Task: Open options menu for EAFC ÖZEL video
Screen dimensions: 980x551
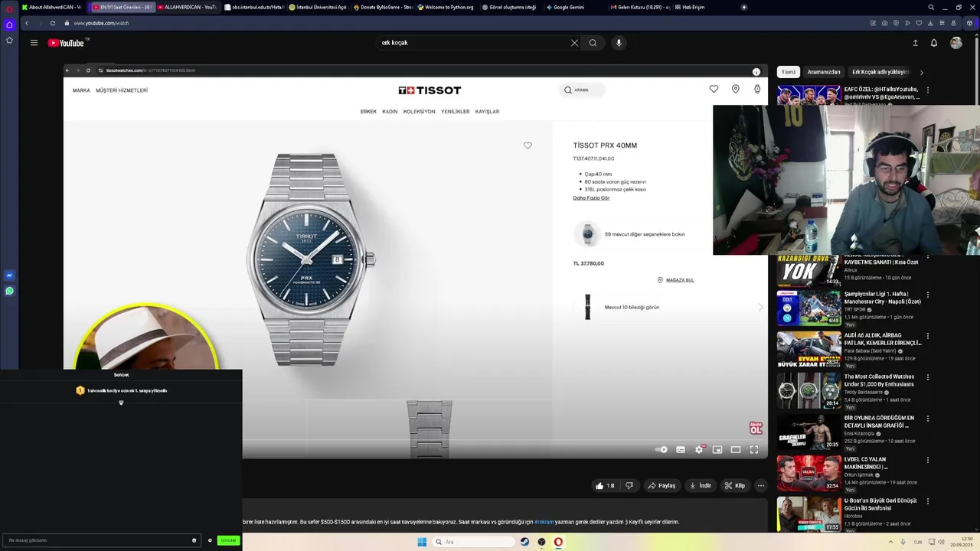Action: pyautogui.click(x=928, y=90)
